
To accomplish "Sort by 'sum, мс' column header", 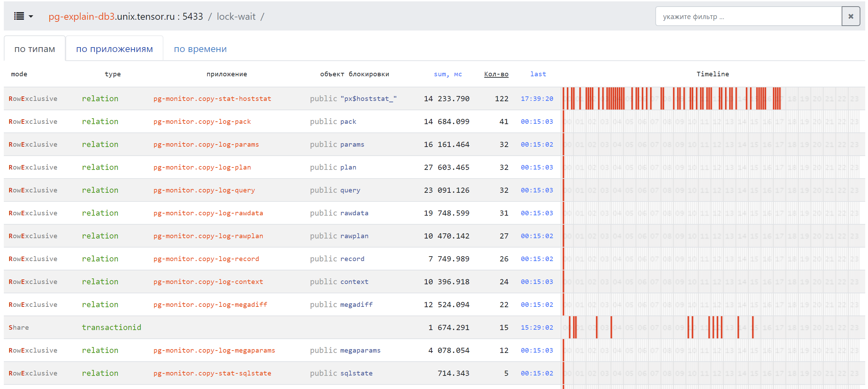I will tap(448, 74).
